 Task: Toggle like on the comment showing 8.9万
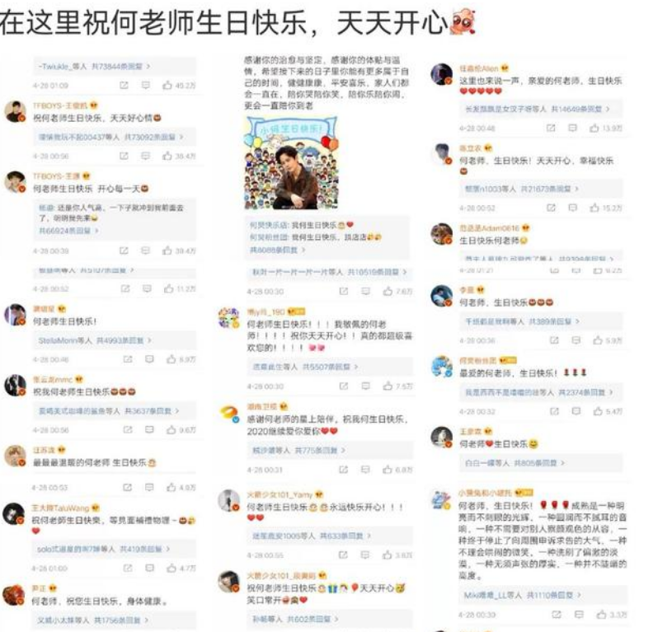click(x=171, y=359)
